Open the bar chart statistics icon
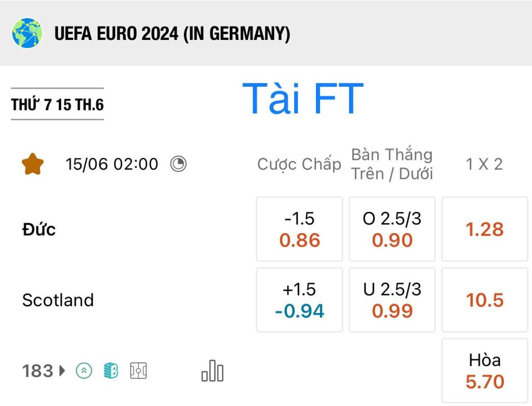The height and width of the screenshot is (406, 532). coord(212,371)
